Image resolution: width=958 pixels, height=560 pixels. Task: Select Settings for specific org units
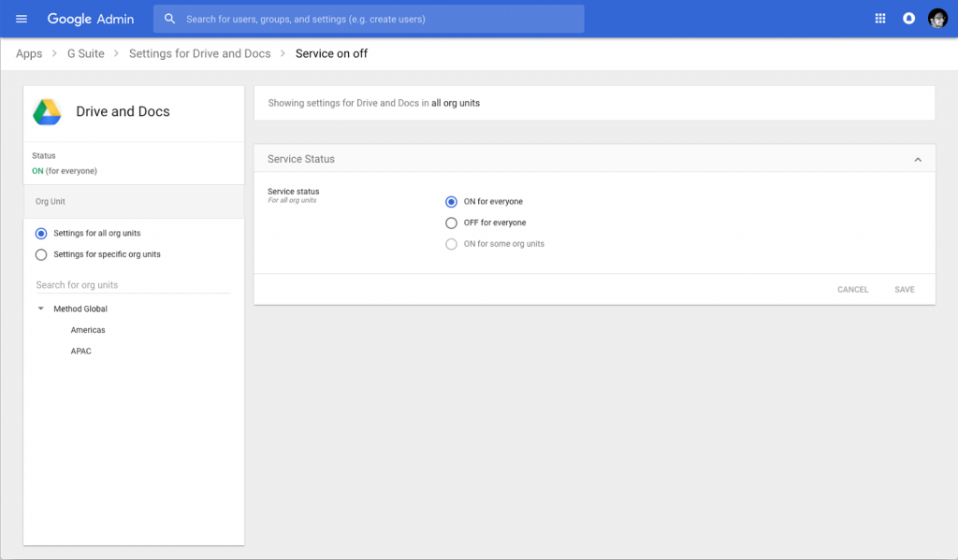tap(40, 254)
